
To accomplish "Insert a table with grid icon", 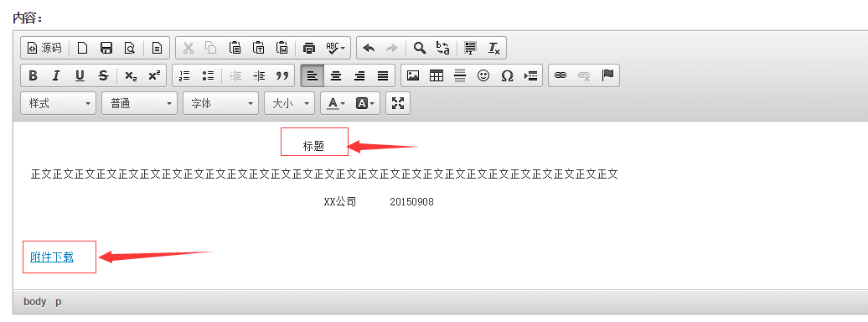I will 437,76.
